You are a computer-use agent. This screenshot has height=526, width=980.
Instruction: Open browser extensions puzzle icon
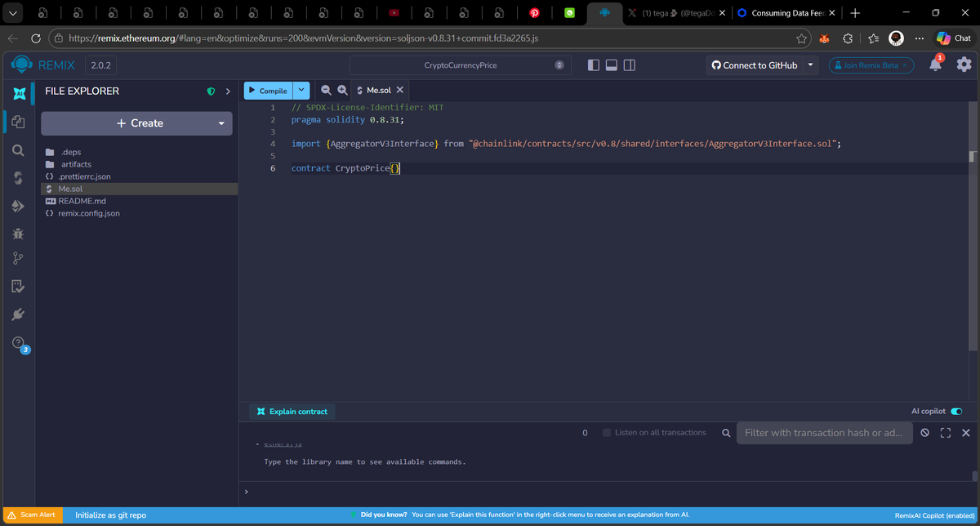(848, 38)
